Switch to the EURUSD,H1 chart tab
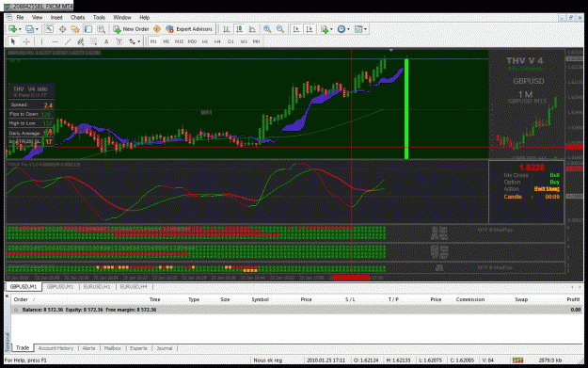The width and height of the screenshot is (588, 368). click(x=97, y=287)
